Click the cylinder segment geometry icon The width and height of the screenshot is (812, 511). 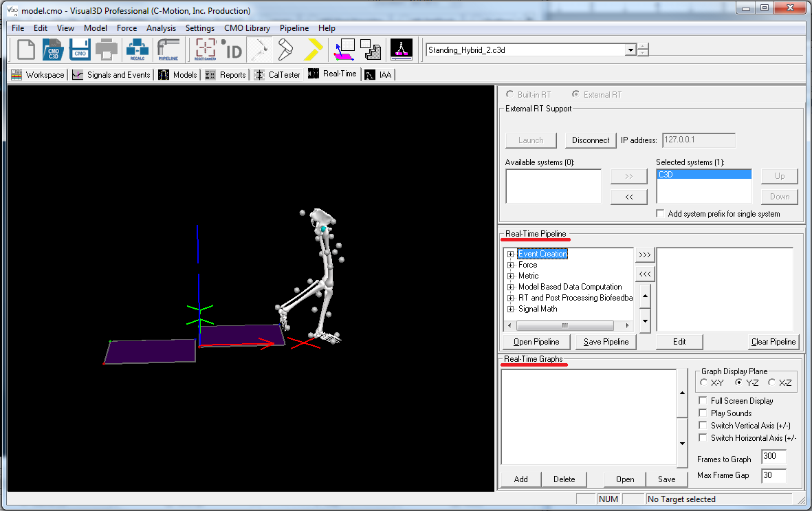click(x=285, y=50)
